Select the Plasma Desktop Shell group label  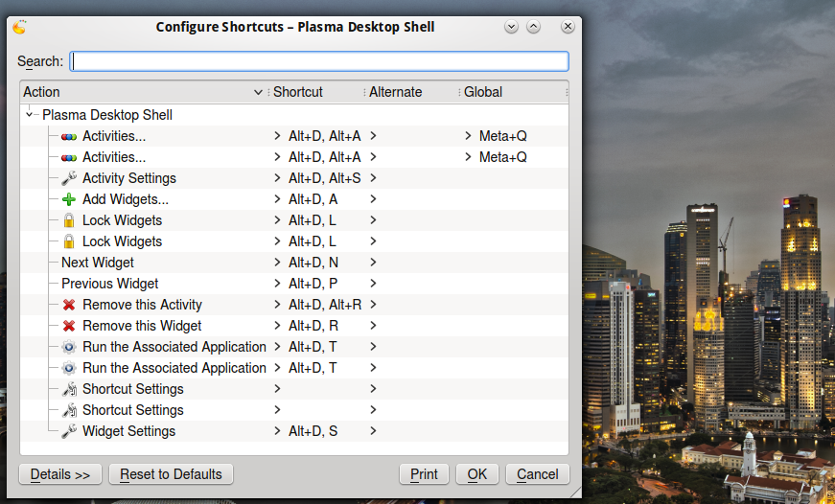[107, 115]
